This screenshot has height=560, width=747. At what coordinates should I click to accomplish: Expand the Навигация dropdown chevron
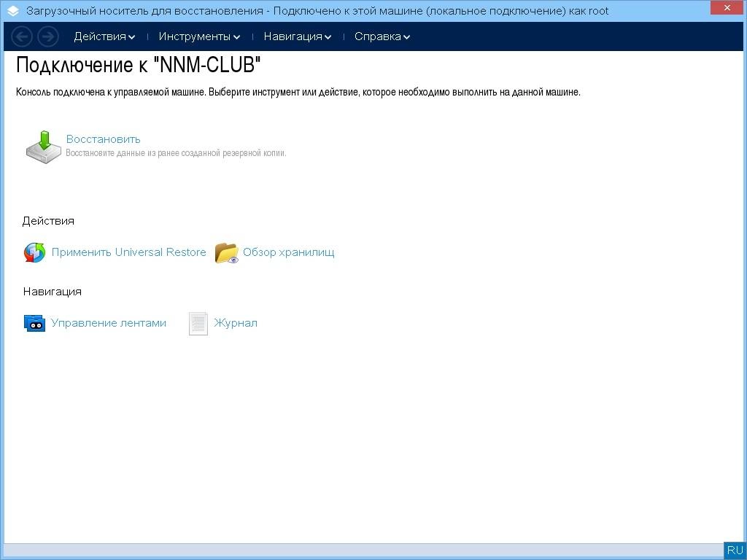pos(328,37)
